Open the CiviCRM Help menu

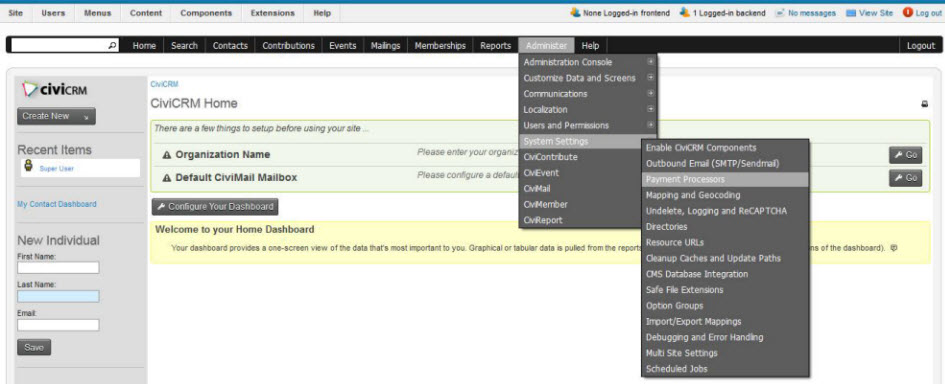click(591, 45)
